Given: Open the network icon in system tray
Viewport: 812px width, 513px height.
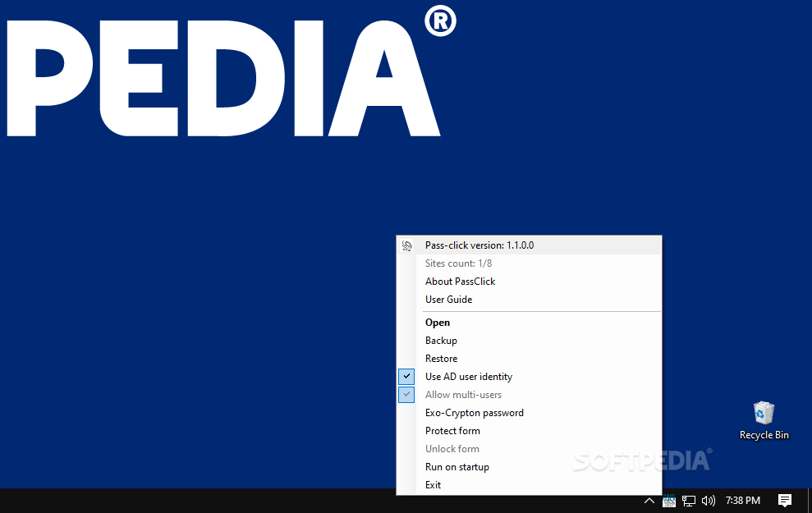Looking at the screenshot, I should pyautogui.click(x=688, y=501).
